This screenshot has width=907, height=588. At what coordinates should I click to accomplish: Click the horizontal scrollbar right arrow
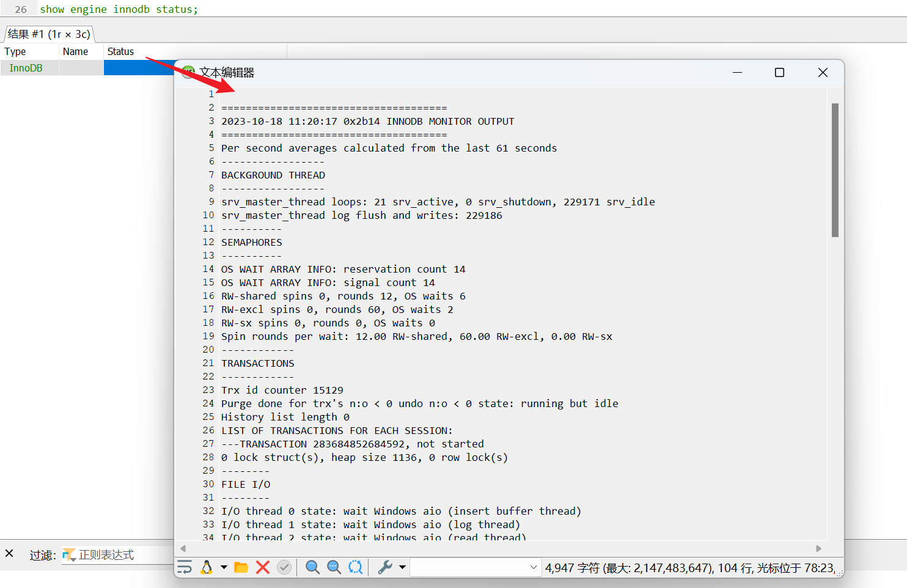click(x=818, y=548)
